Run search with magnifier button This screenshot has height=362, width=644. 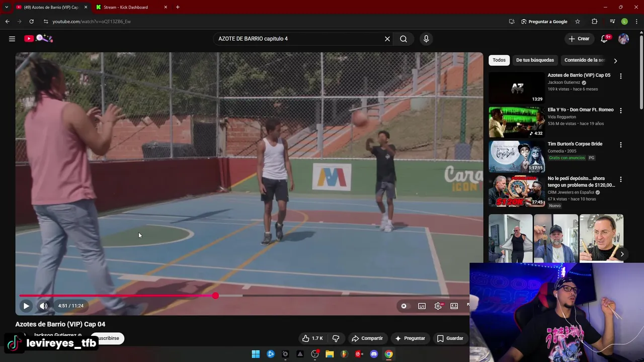(x=404, y=39)
